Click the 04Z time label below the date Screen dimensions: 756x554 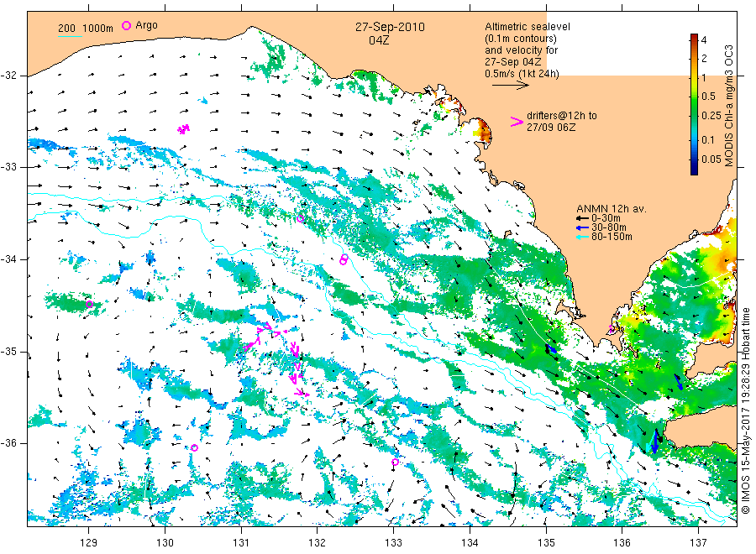tap(379, 40)
